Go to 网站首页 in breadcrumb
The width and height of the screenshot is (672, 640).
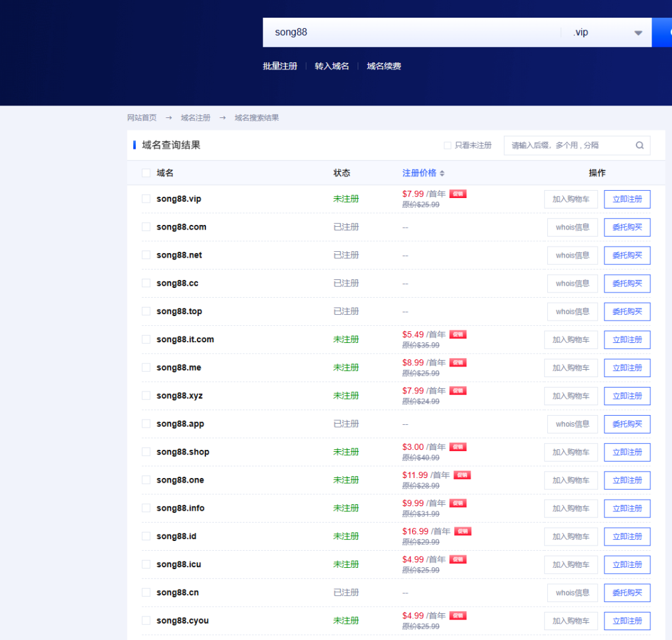[142, 117]
